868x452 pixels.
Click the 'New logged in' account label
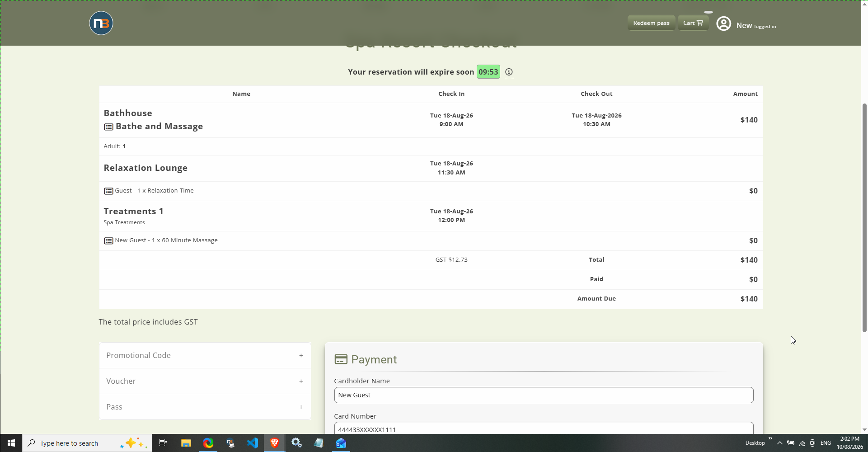click(756, 26)
